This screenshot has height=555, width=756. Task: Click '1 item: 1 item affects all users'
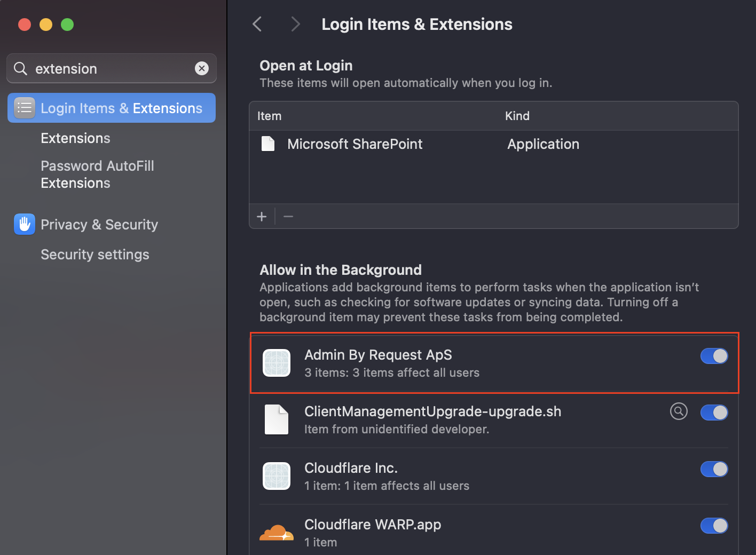(x=387, y=486)
